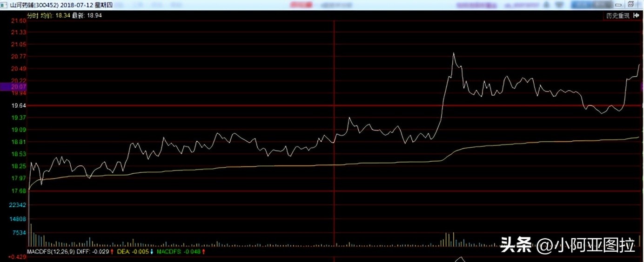
Task: Click the 最新 18.94 latest price readout
Action: [87, 15]
